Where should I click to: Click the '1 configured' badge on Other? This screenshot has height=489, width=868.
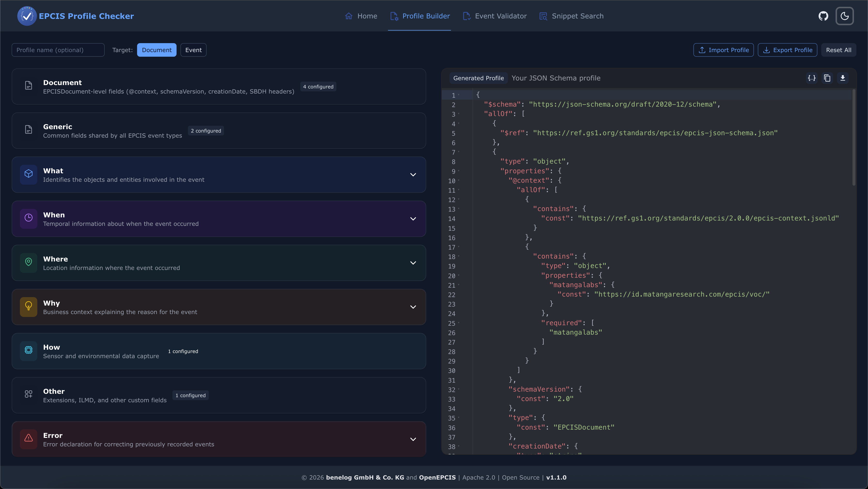click(x=190, y=395)
